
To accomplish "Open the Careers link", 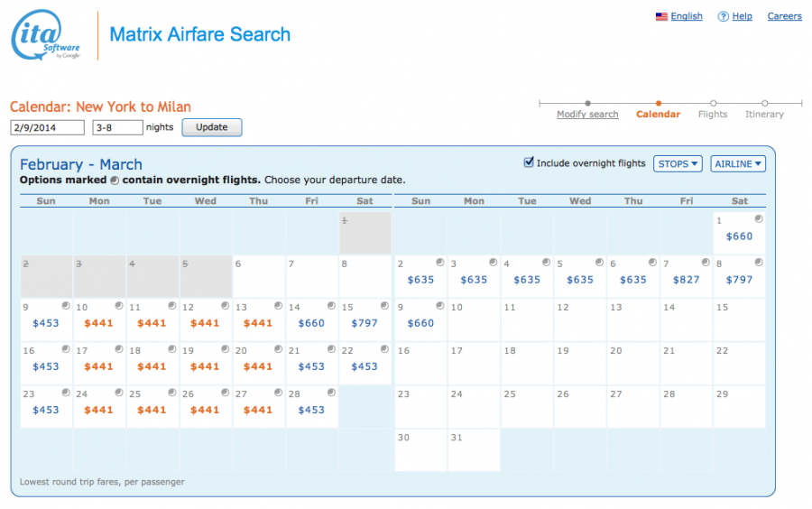I will (x=784, y=16).
